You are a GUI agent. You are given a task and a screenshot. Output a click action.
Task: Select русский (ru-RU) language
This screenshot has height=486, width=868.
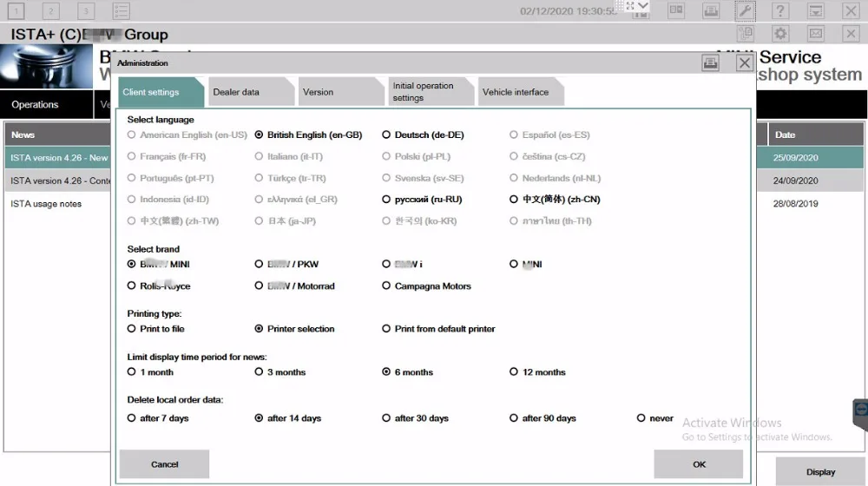pos(423,200)
